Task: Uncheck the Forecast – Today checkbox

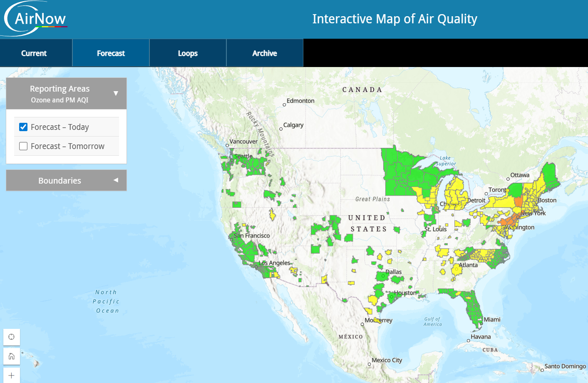Action: pos(24,127)
